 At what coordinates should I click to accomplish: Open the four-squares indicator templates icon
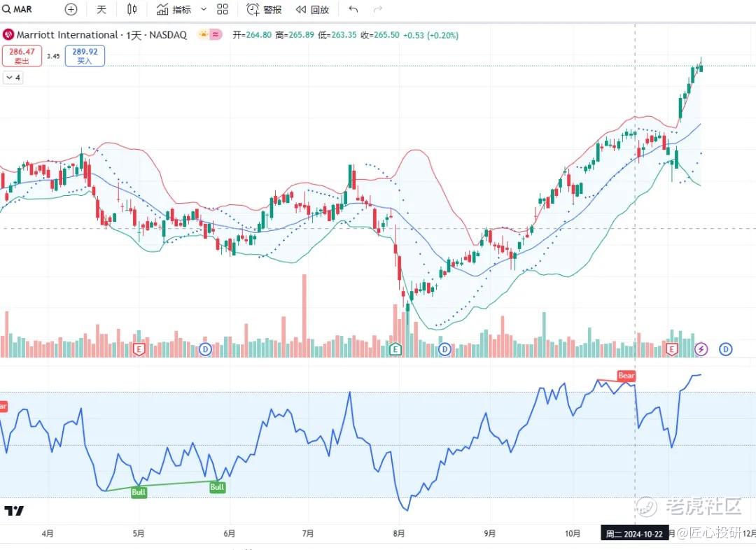(223, 9)
